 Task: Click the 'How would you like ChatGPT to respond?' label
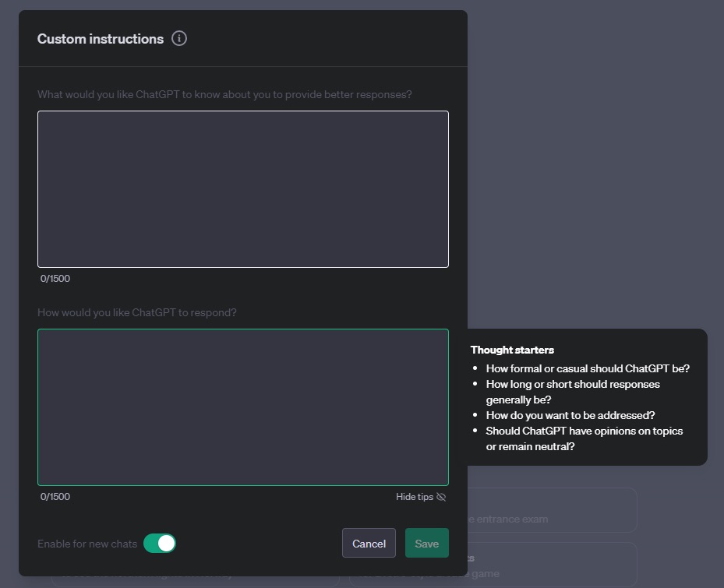137,312
